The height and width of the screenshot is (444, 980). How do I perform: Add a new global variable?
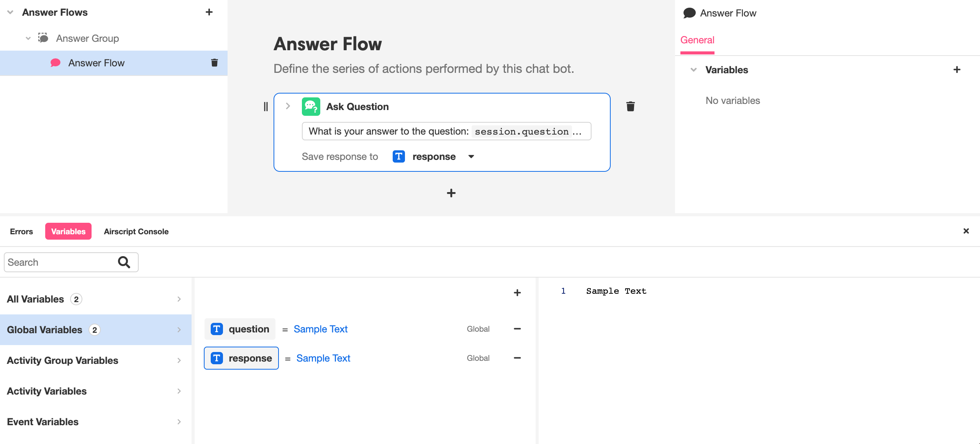click(517, 293)
